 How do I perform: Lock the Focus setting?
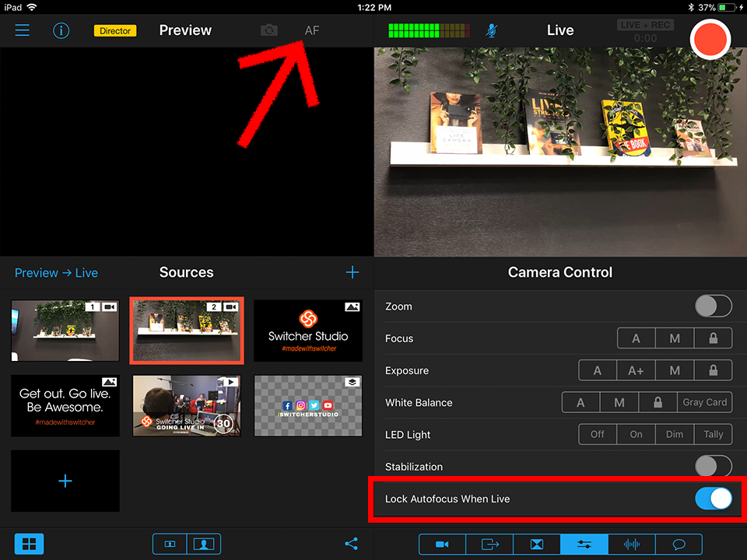coord(714,338)
